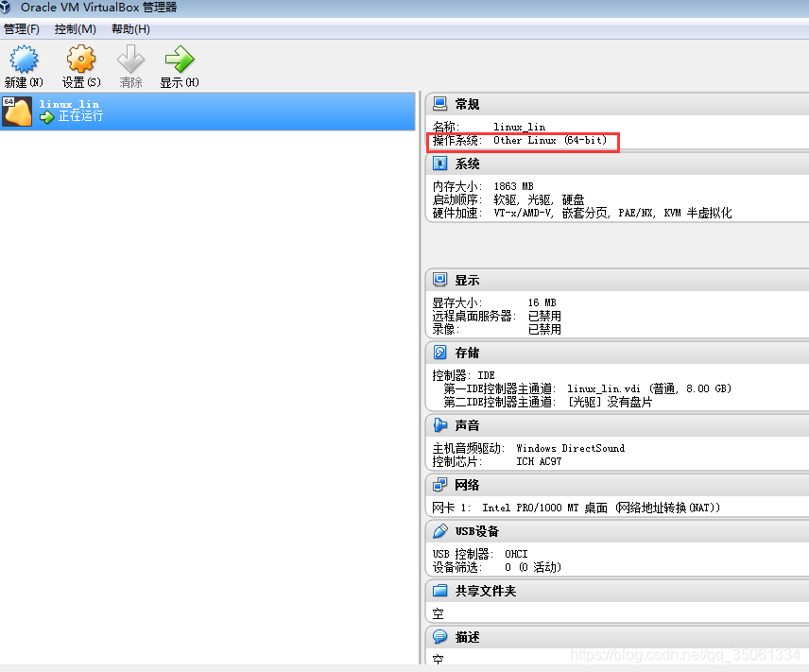Open the USB设备 section heading
Image resolution: width=809 pixels, height=672 pixels.
[x=476, y=531]
